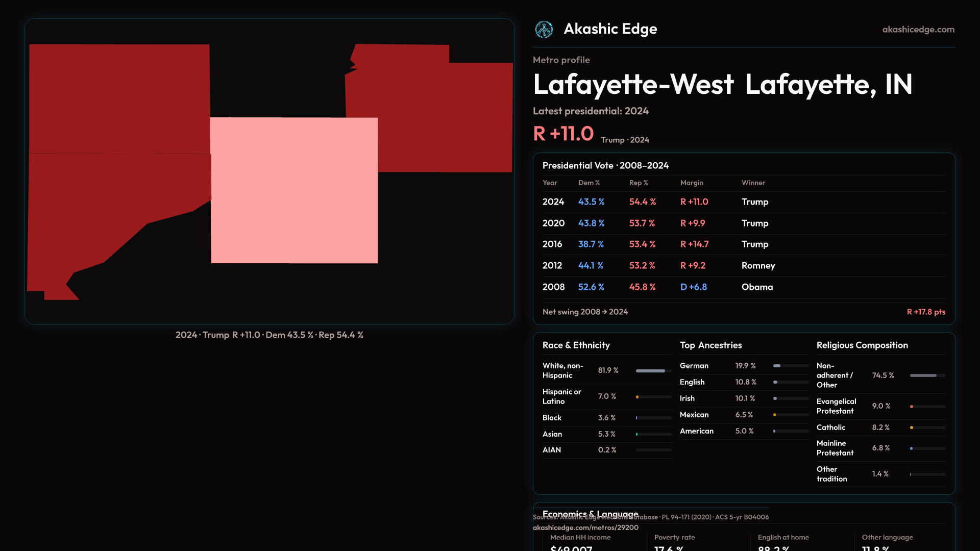Click the Margin column header
Image resolution: width=980 pixels, height=551 pixels.
tap(691, 183)
